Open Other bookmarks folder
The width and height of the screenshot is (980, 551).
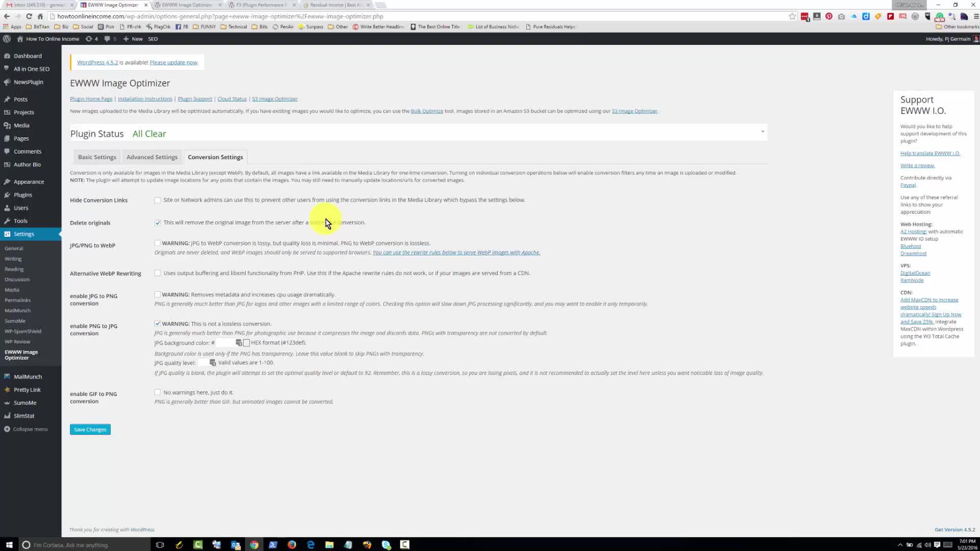pyautogui.click(x=957, y=27)
